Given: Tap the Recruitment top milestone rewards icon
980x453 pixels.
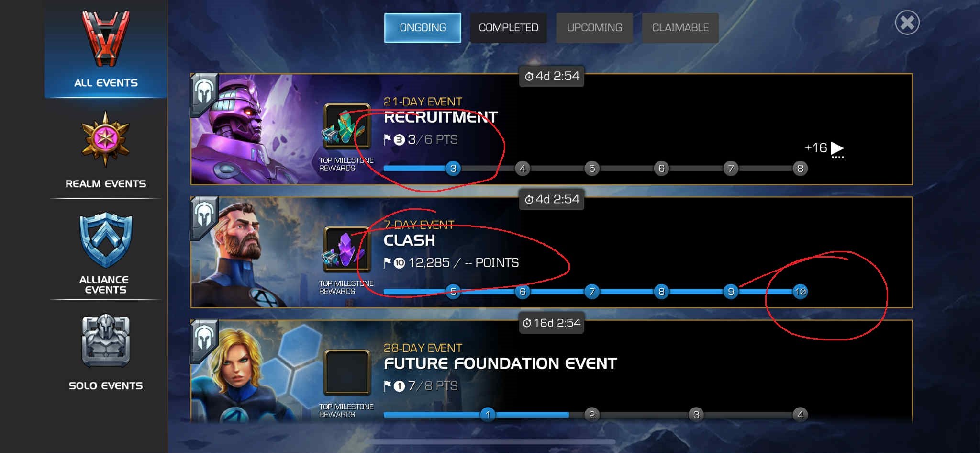Looking at the screenshot, I should click(x=347, y=127).
